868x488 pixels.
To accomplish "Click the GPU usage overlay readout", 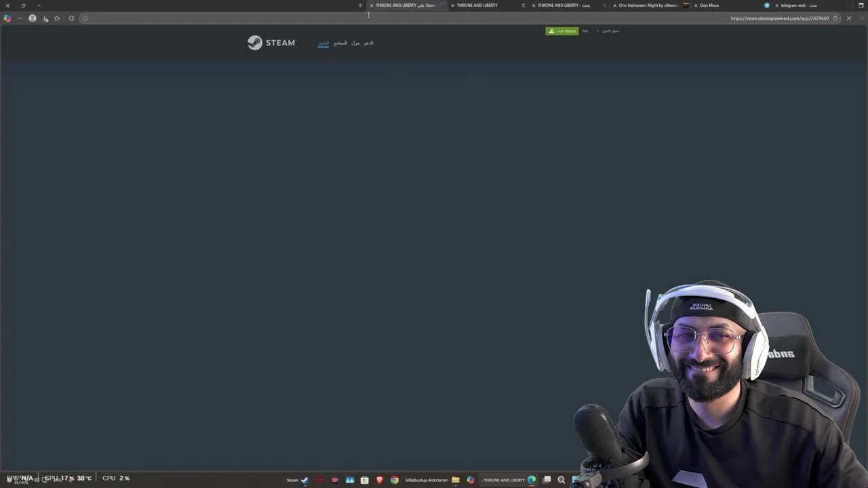I will click(68, 478).
